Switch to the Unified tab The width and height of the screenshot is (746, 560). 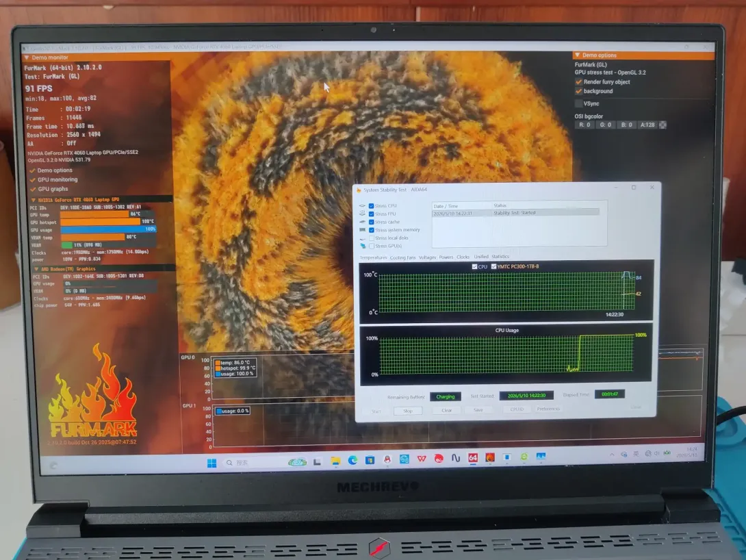click(x=481, y=257)
